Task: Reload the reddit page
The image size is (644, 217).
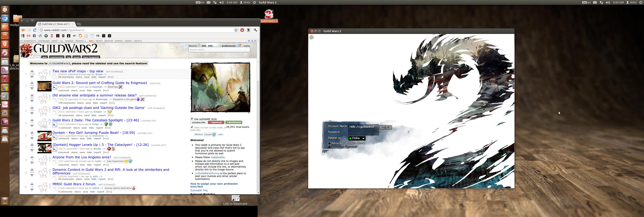Action: [x=35, y=30]
